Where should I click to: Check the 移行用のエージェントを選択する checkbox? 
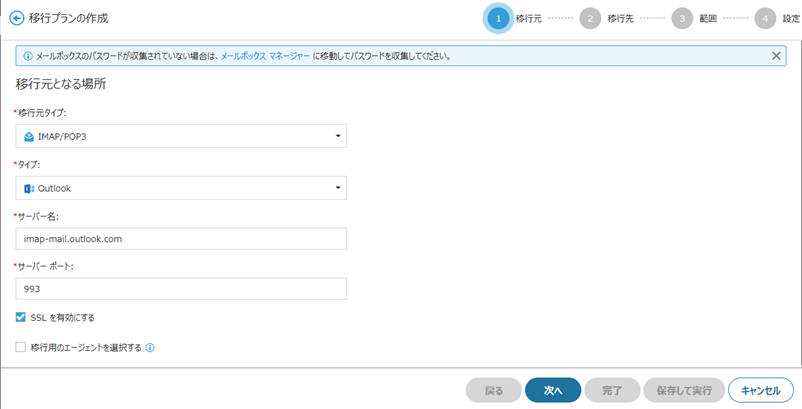click(20, 348)
